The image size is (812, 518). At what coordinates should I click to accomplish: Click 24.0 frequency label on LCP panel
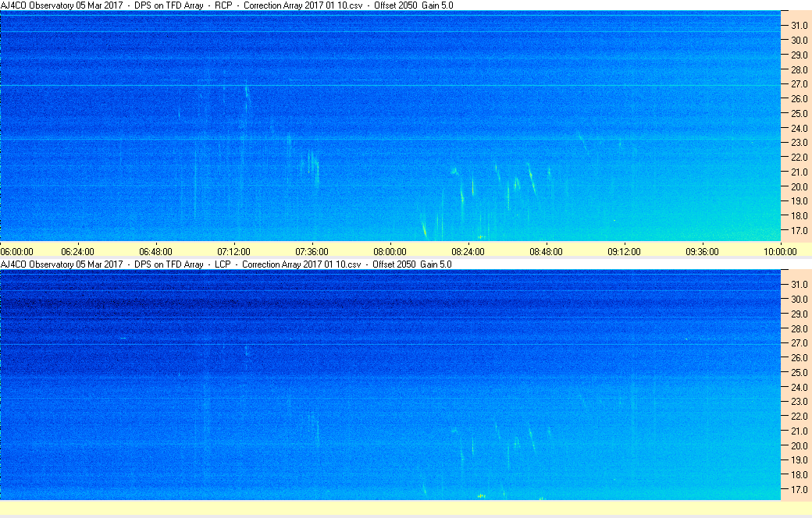(x=799, y=387)
